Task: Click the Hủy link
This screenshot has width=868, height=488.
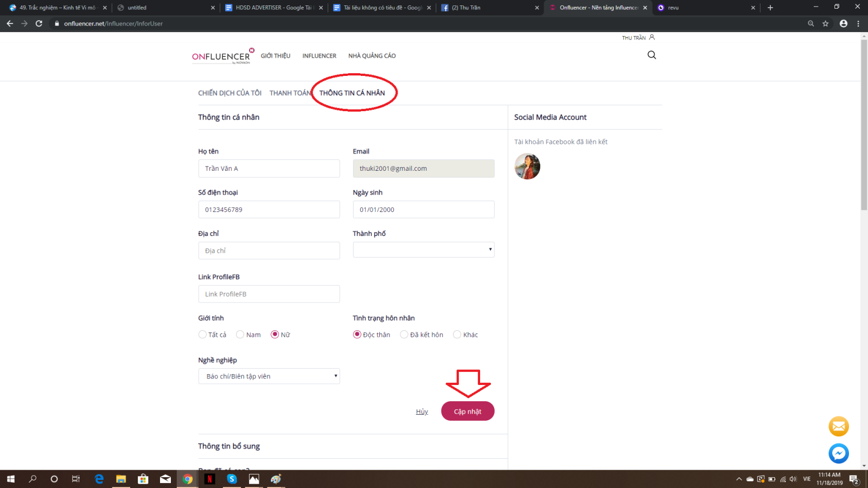Action: (422, 412)
